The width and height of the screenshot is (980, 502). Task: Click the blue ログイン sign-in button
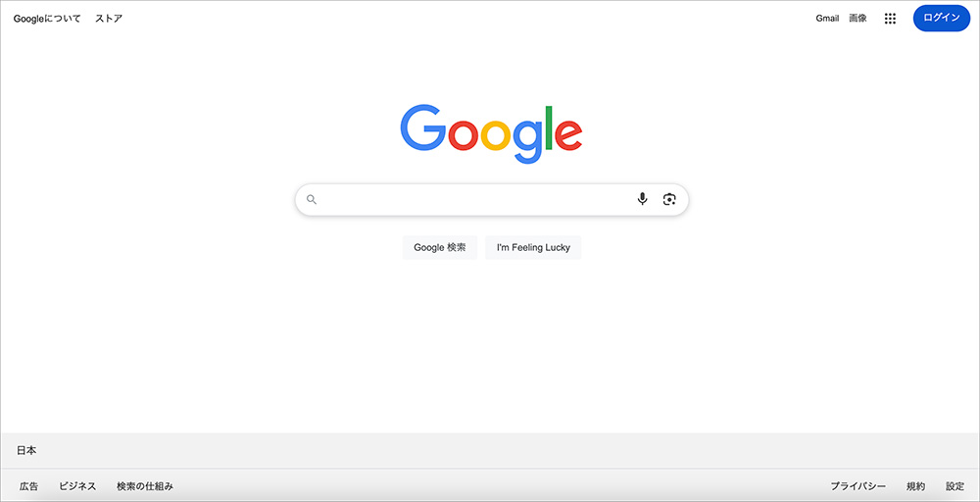click(x=941, y=18)
